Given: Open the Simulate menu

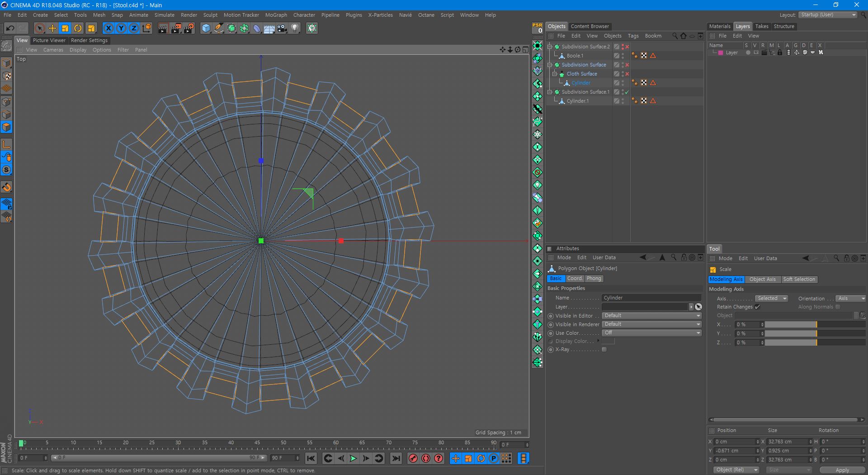Looking at the screenshot, I should point(164,15).
